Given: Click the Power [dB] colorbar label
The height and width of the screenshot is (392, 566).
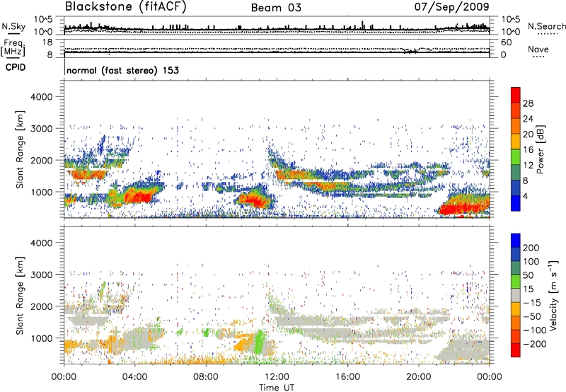Looking at the screenshot, I should pyautogui.click(x=540, y=149).
